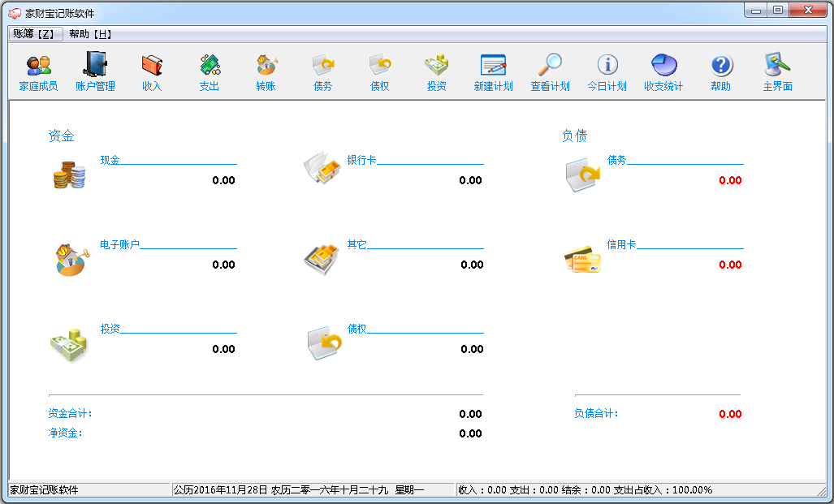Click the 其它 other assets icon
Viewport: 834px width, 504px height.
point(322,259)
